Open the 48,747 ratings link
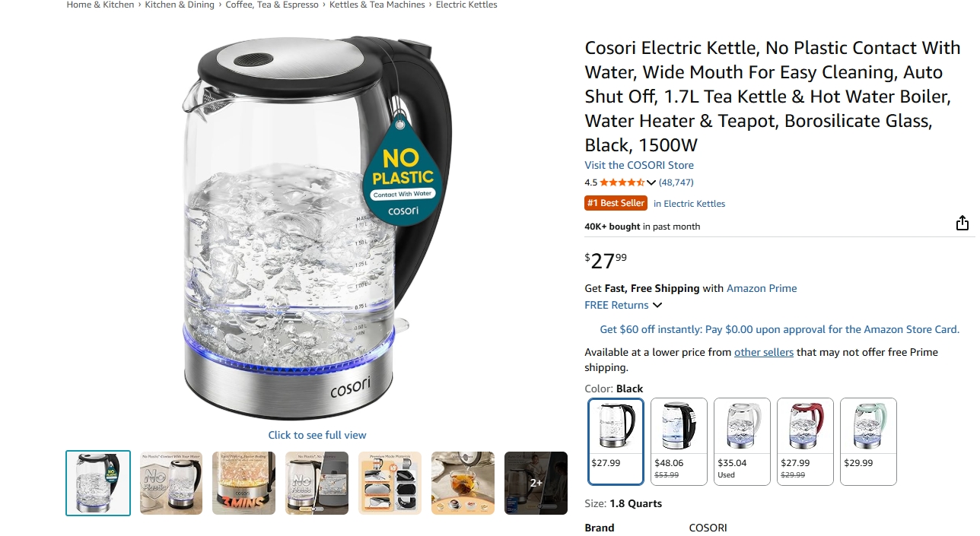This screenshot has height=536, width=980. [x=676, y=182]
